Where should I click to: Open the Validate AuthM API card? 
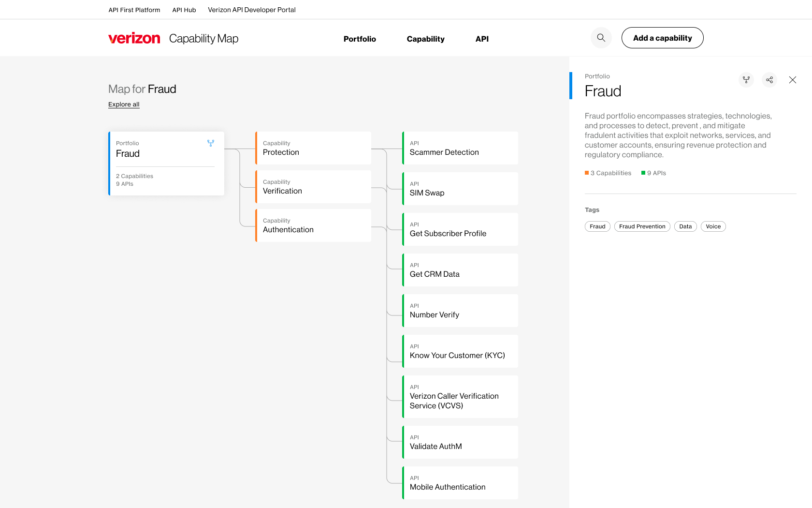[x=460, y=442]
